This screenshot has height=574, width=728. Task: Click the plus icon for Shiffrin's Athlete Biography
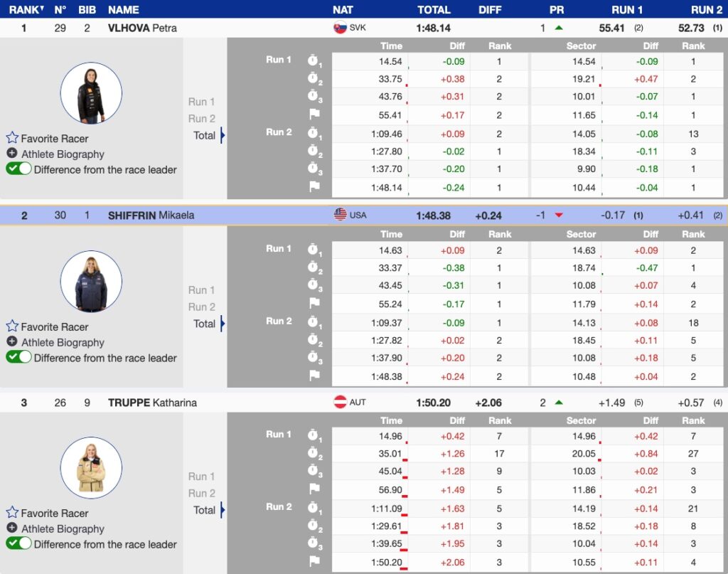coord(12,342)
